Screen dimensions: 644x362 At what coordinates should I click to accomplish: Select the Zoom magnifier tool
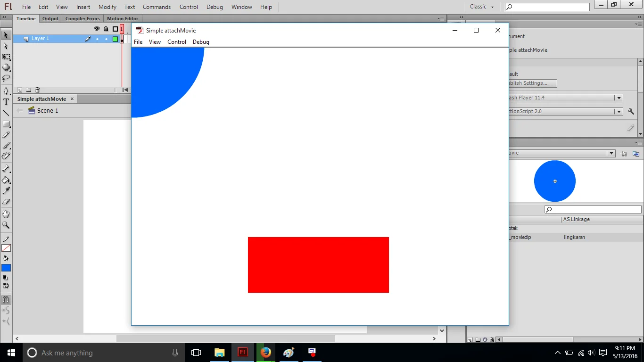[x=6, y=225]
